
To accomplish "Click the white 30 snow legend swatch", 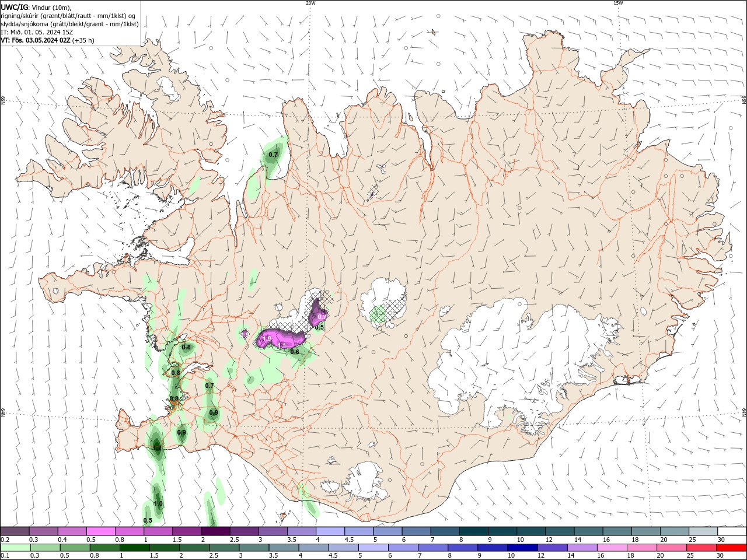I will point(732,531).
